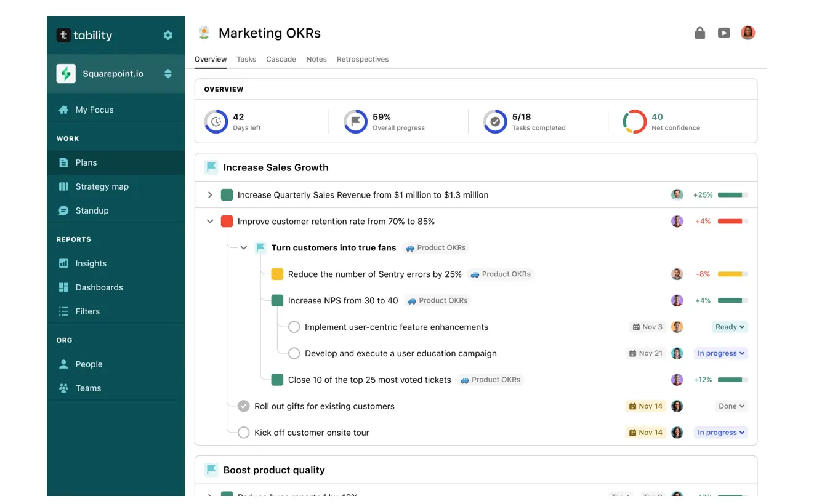Viewport: 814px width, 504px height.
Task: Open the Teams page in sidebar
Action: [x=88, y=388]
